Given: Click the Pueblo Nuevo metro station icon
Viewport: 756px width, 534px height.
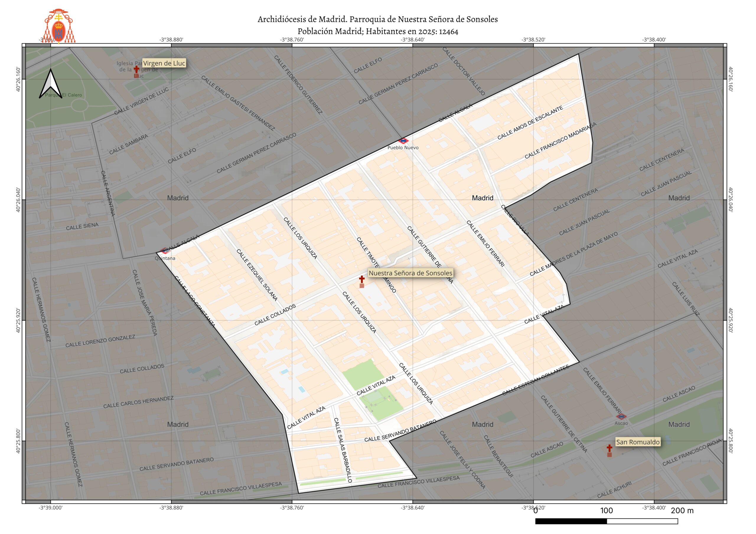Looking at the screenshot, I should [403, 141].
